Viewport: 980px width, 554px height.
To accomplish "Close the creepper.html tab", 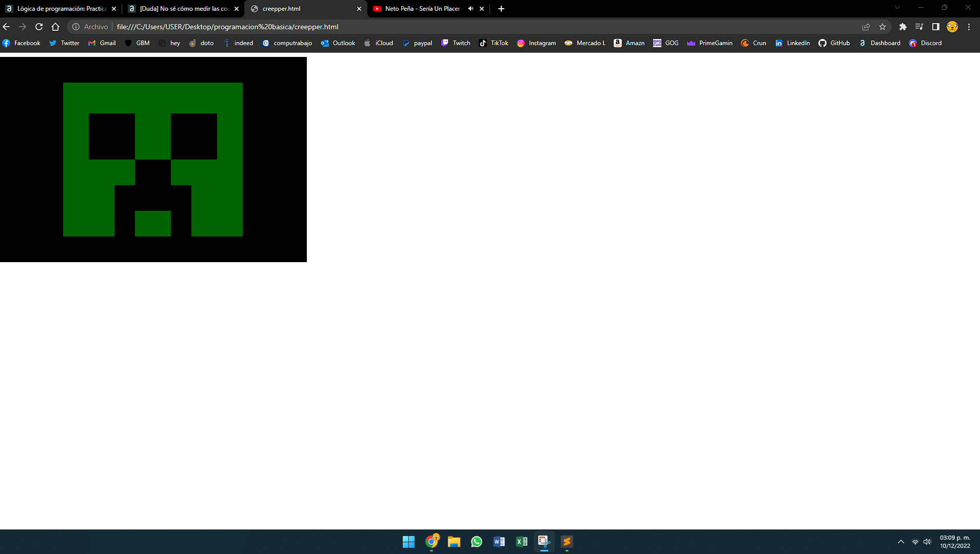I will (359, 9).
